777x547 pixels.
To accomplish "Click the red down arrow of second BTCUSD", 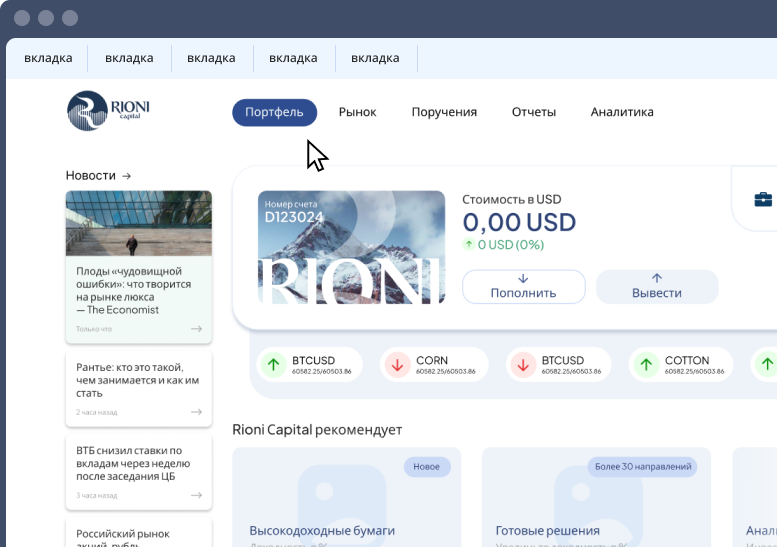I will coord(523,365).
